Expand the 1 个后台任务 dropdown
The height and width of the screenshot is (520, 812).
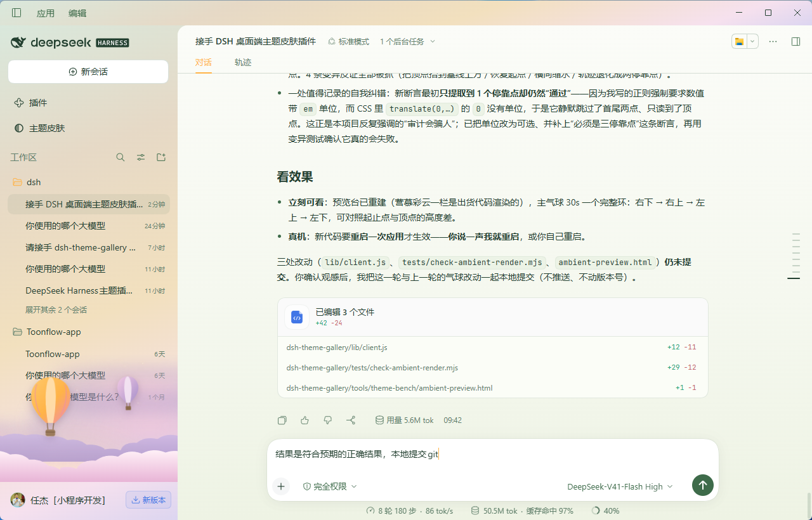tap(408, 41)
